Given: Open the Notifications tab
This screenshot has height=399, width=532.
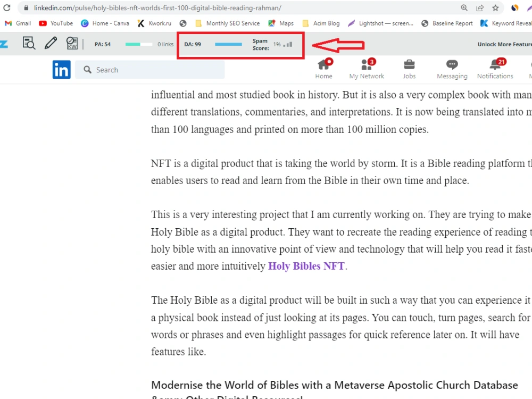Looking at the screenshot, I should pyautogui.click(x=495, y=69).
